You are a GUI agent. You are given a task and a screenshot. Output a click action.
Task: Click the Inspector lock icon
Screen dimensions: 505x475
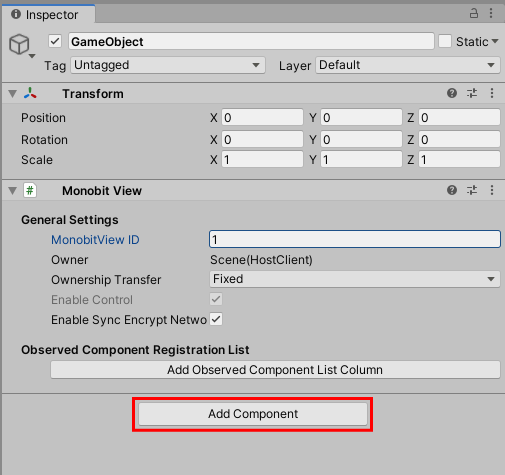pos(474,13)
